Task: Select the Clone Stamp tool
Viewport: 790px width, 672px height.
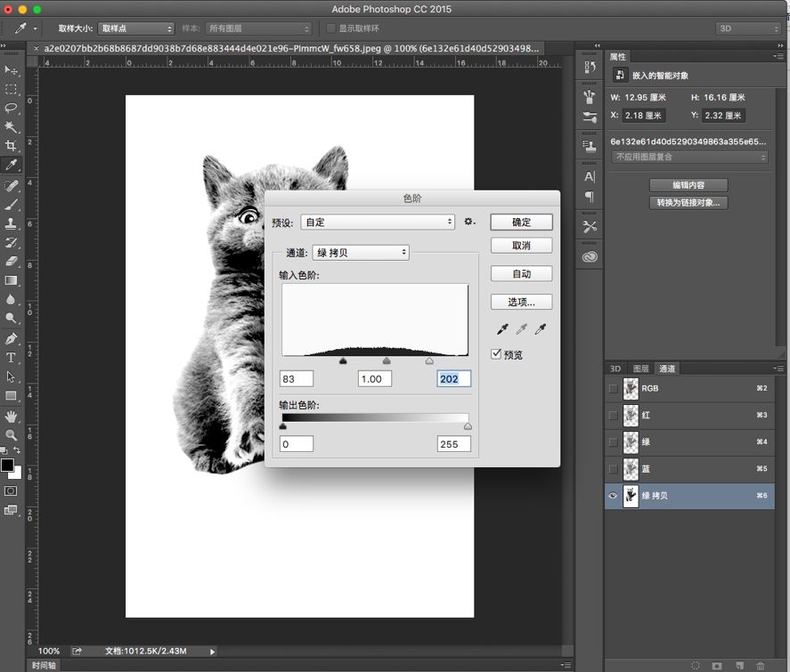Action: pos(11,223)
